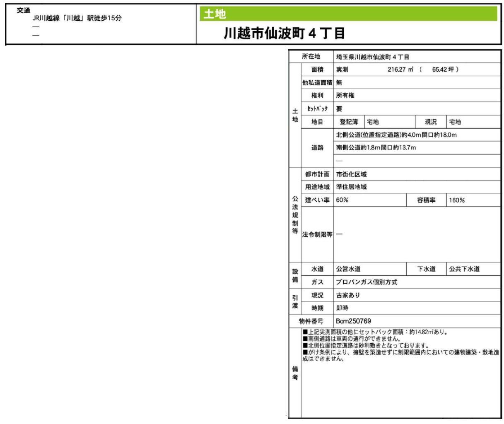Viewport: 504px width, 424px height.
Task: Click the 市街化区域 city planning value
Action: (x=351, y=174)
